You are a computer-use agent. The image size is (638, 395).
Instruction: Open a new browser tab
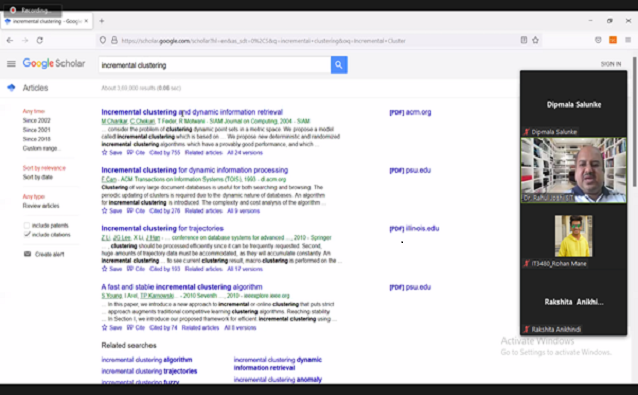[x=102, y=21]
